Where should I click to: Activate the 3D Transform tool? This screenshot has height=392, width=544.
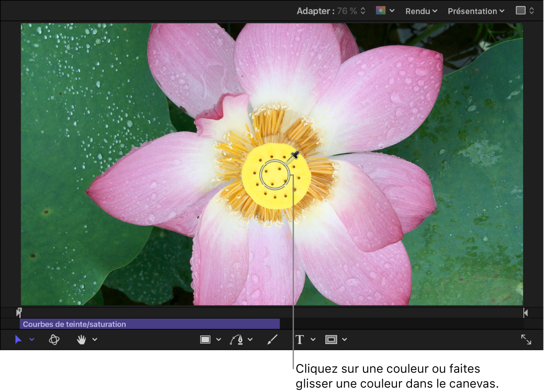[54, 340]
